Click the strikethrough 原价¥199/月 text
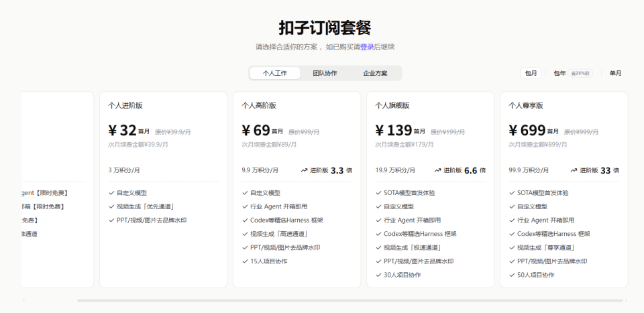 coord(447,132)
